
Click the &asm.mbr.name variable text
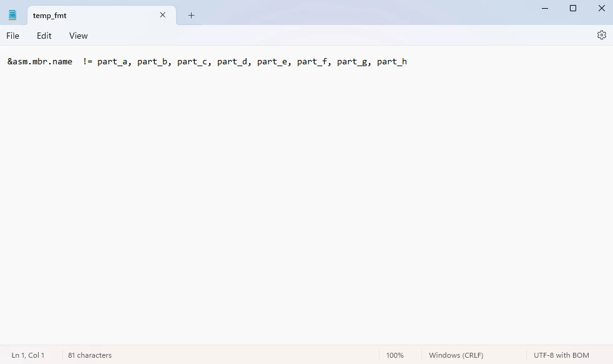click(x=39, y=61)
